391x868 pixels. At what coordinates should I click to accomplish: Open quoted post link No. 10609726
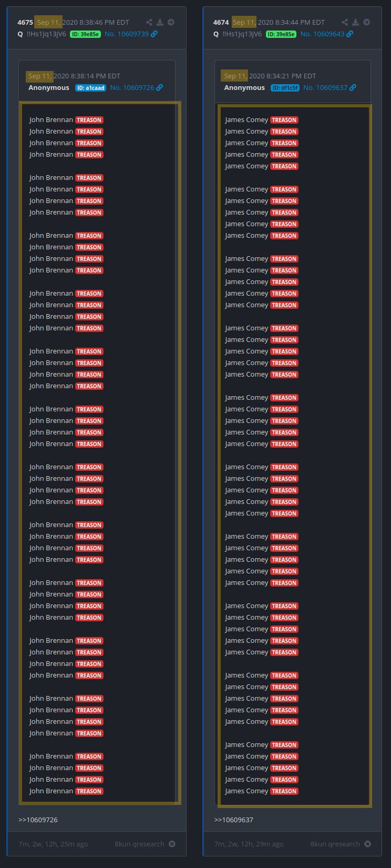tap(132, 87)
